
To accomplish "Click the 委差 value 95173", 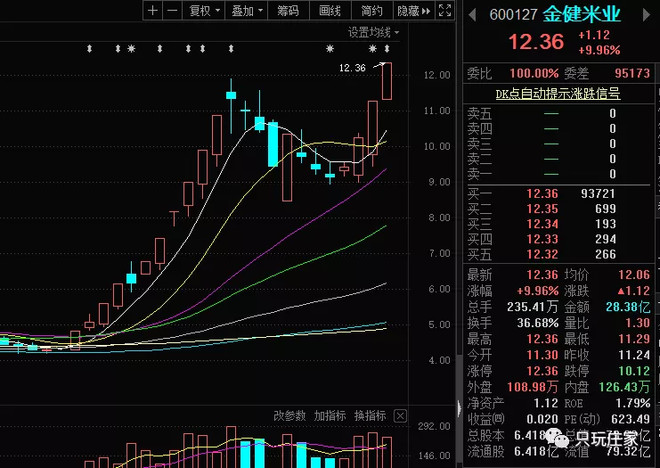I will pyautogui.click(x=632, y=73).
